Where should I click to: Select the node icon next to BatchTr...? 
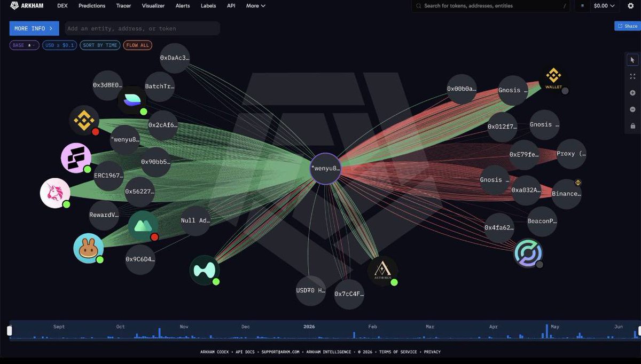tap(132, 100)
